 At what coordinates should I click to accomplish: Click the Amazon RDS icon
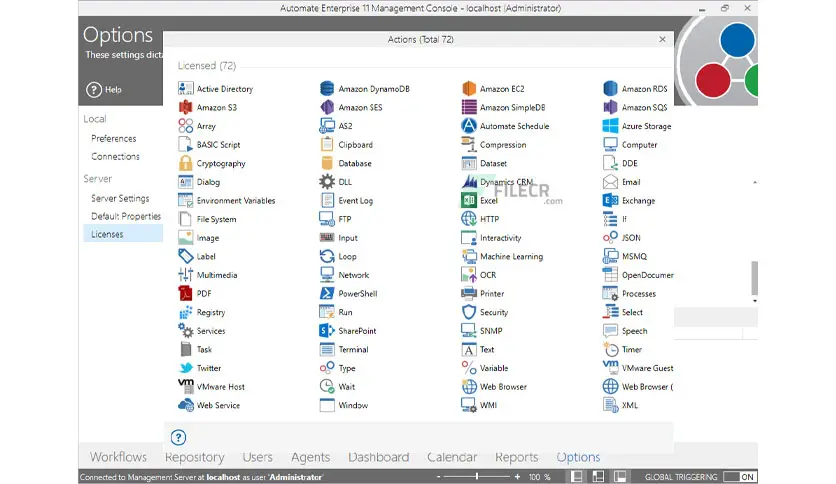(x=610, y=88)
